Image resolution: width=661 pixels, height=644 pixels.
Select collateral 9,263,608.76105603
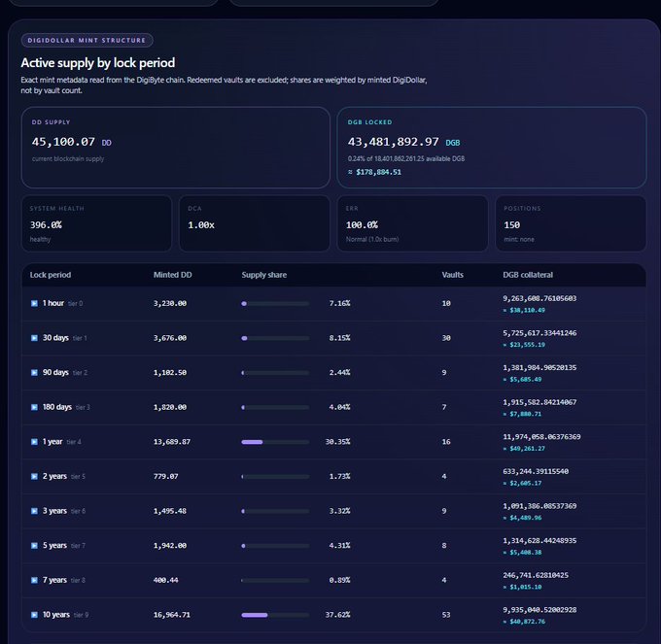(539, 298)
